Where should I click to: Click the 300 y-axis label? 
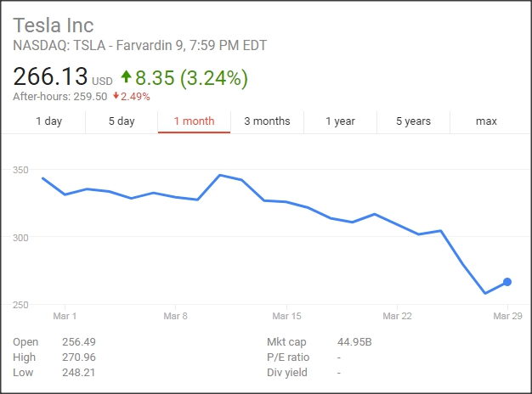coord(20,238)
